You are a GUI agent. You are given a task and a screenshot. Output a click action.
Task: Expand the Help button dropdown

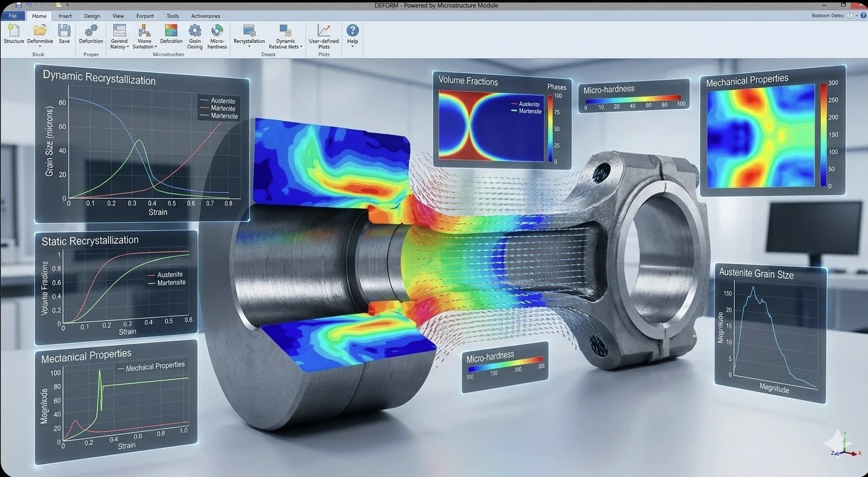[x=352, y=47]
